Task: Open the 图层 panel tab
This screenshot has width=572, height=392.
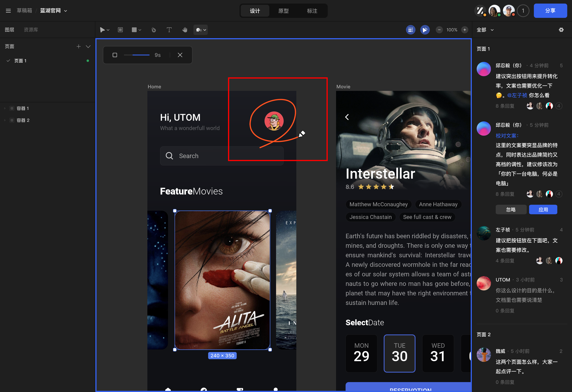Action: tap(10, 30)
